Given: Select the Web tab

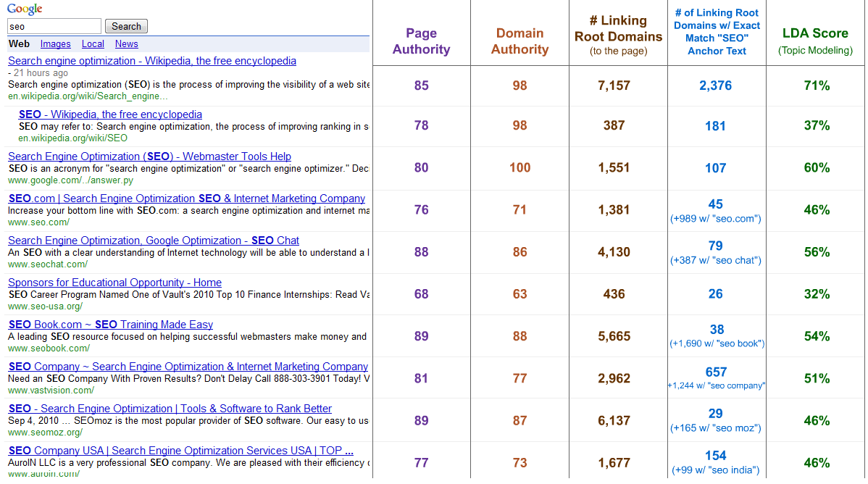Looking at the screenshot, I should (19, 44).
